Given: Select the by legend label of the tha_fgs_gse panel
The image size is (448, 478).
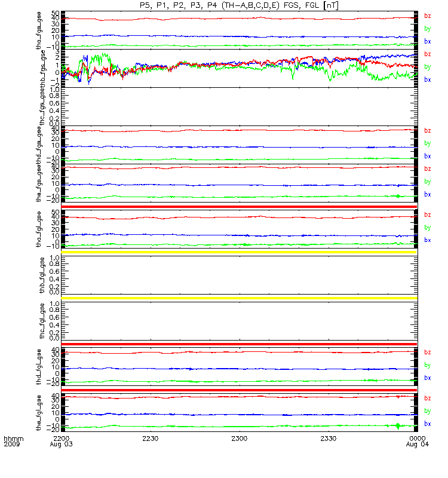Looking at the screenshot, I should pos(427,29).
